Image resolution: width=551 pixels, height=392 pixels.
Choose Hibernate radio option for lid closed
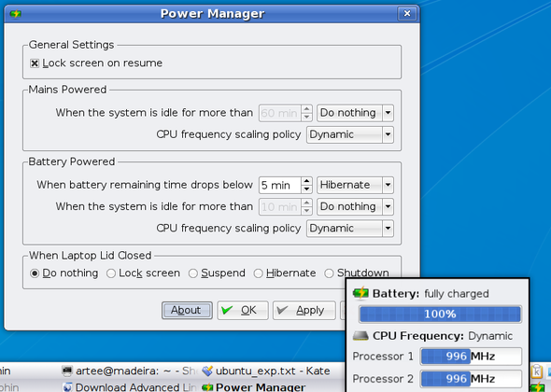pyautogui.click(x=259, y=273)
